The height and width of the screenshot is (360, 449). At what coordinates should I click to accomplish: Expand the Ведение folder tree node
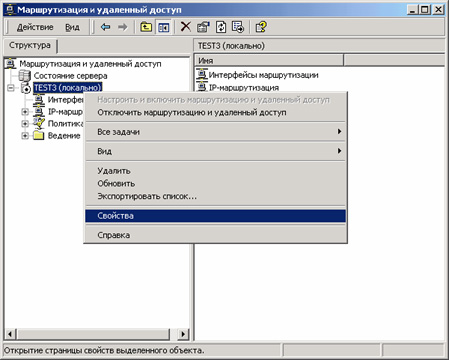coord(25,136)
